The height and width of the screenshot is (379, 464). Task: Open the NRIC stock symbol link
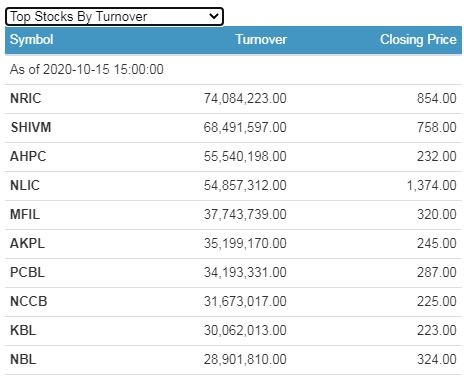pyautogui.click(x=26, y=98)
